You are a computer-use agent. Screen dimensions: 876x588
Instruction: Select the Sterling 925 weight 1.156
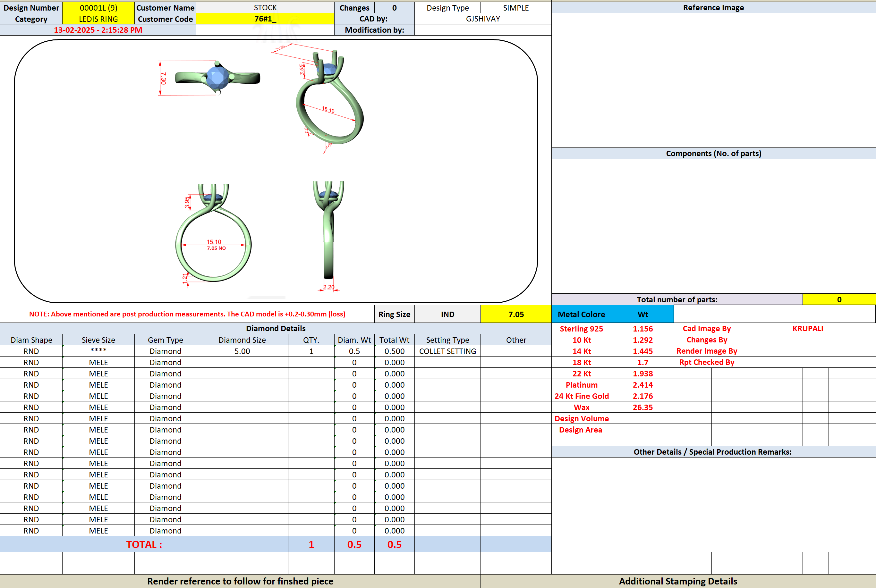pos(643,329)
